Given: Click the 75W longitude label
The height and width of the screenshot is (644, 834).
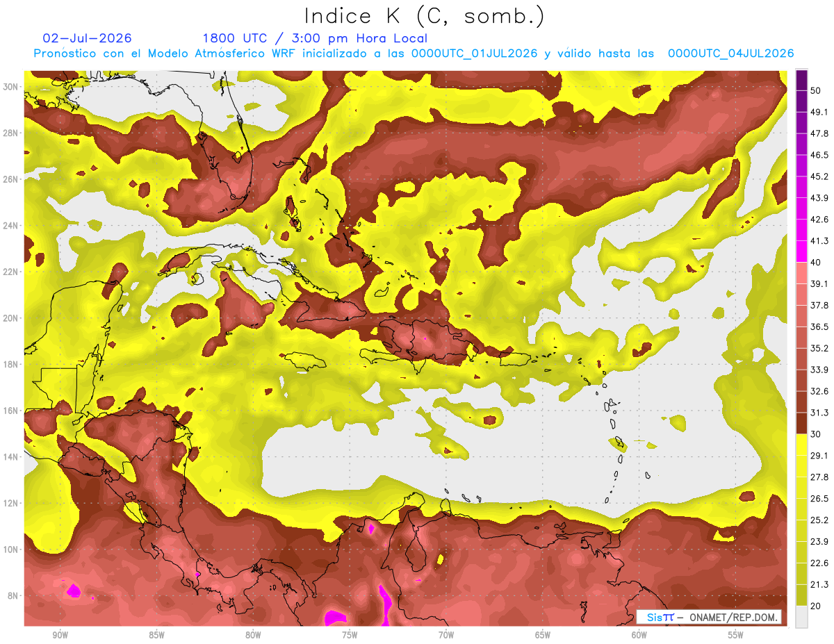Looking at the screenshot, I should click(x=350, y=635).
